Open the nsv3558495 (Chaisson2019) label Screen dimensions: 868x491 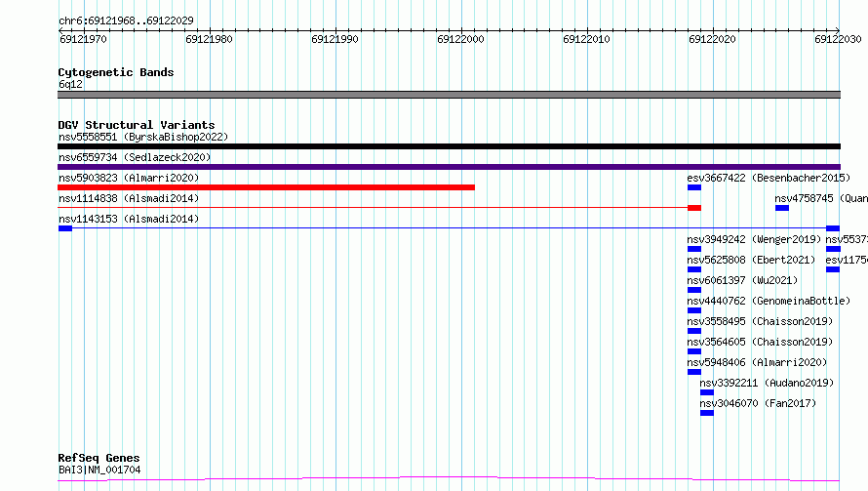[760, 321]
